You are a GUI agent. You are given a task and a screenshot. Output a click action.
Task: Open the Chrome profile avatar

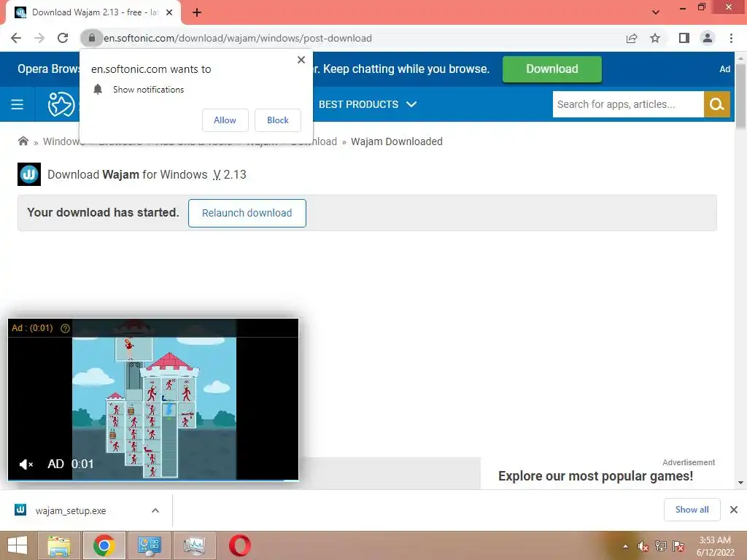(x=708, y=38)
